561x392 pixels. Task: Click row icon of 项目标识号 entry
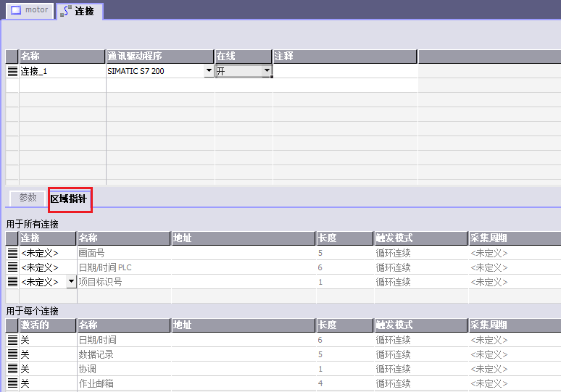click(12, 282)
